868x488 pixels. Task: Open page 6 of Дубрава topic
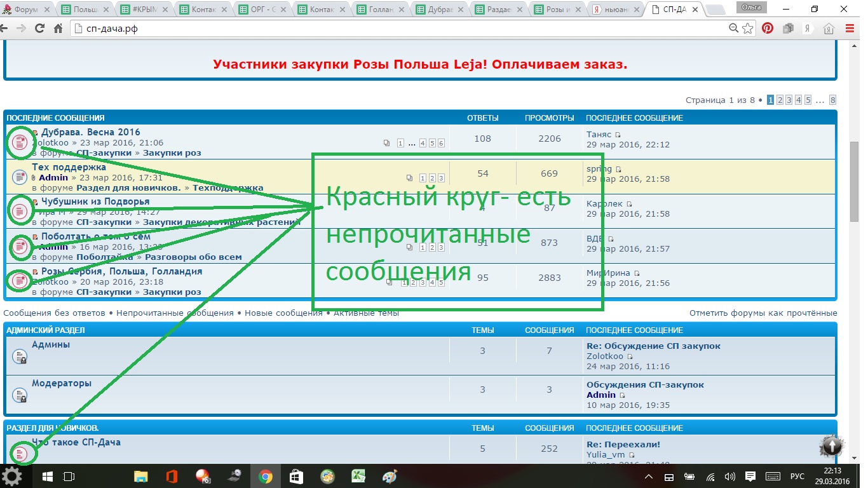tap(441, 143)
